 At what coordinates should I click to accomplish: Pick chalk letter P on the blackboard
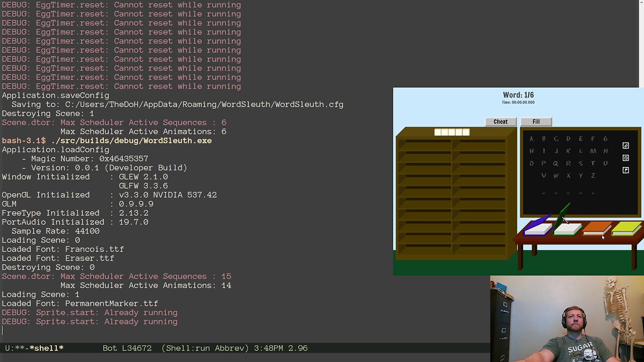[x=544, y=163]
